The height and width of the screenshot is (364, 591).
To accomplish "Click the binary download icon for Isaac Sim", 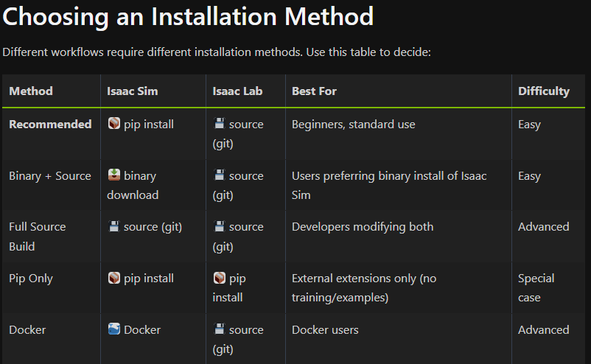I will pos(114,175).
